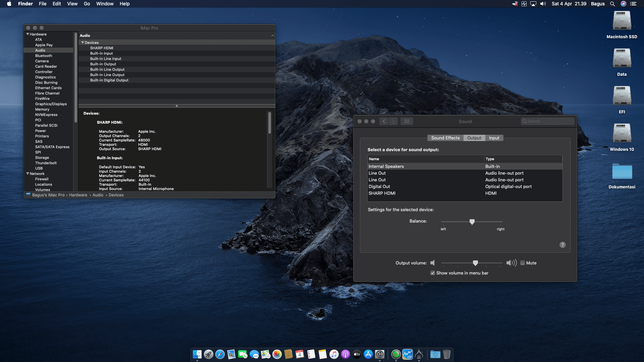
Task: Select the Output tab
Action: click(x=474, y=138)
